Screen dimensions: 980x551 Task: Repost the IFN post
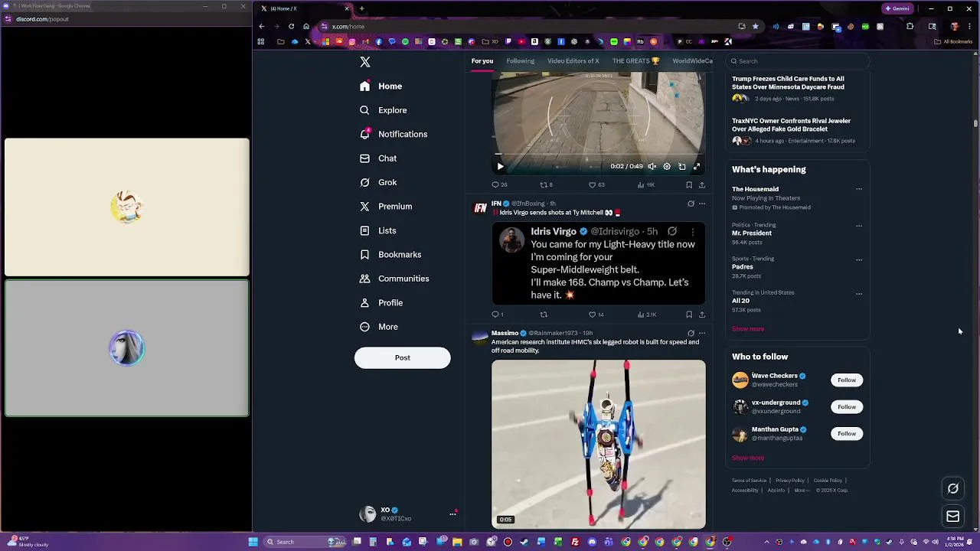tap(544, 315)
